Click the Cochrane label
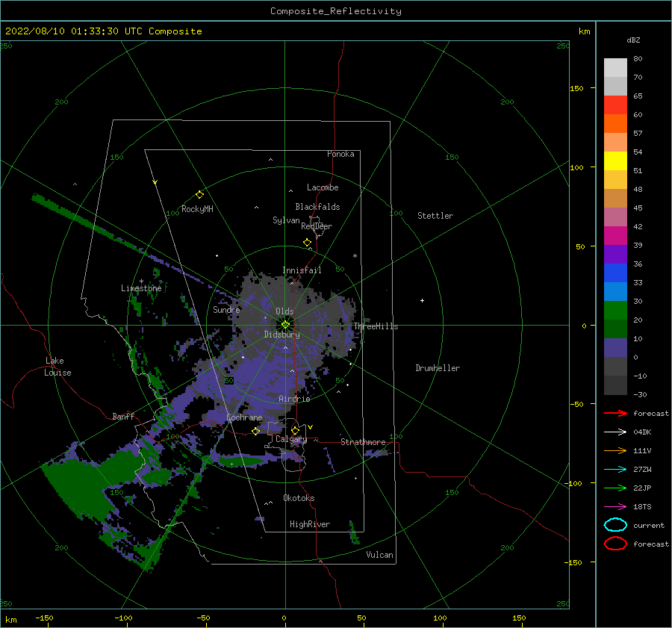 [244, 417]
